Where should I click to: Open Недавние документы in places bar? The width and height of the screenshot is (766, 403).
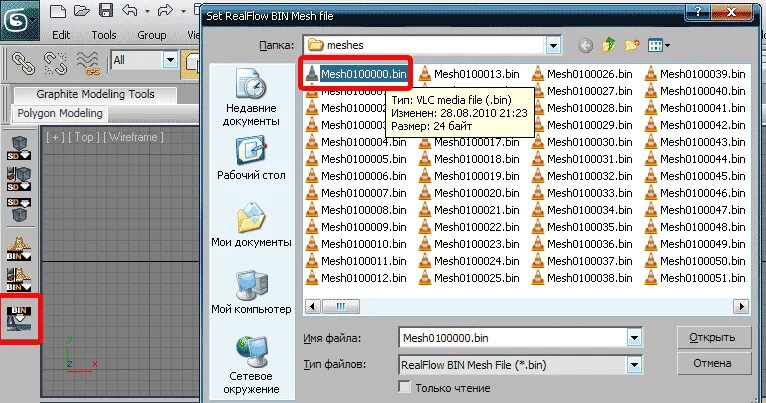point(251,98)
